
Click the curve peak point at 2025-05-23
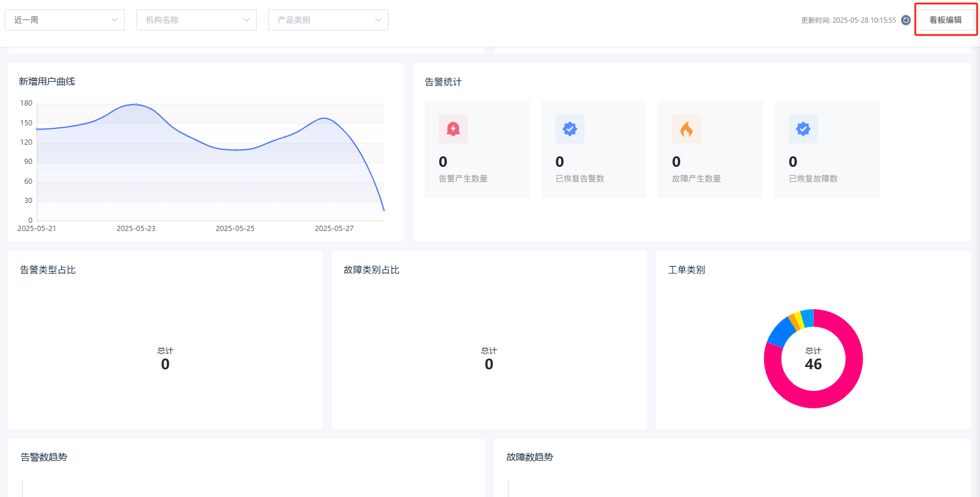136,104
